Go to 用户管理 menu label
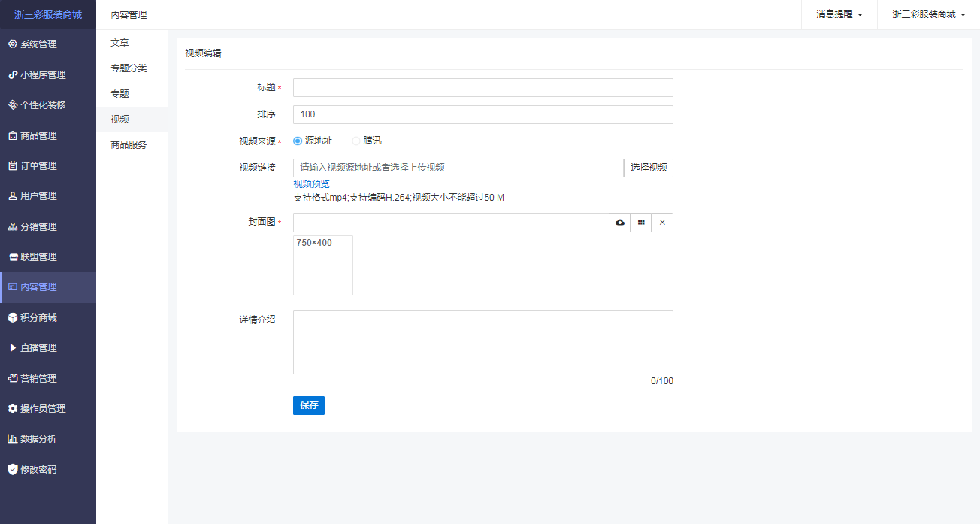This screenshot has height=524, width=980. tap(38, 196)
